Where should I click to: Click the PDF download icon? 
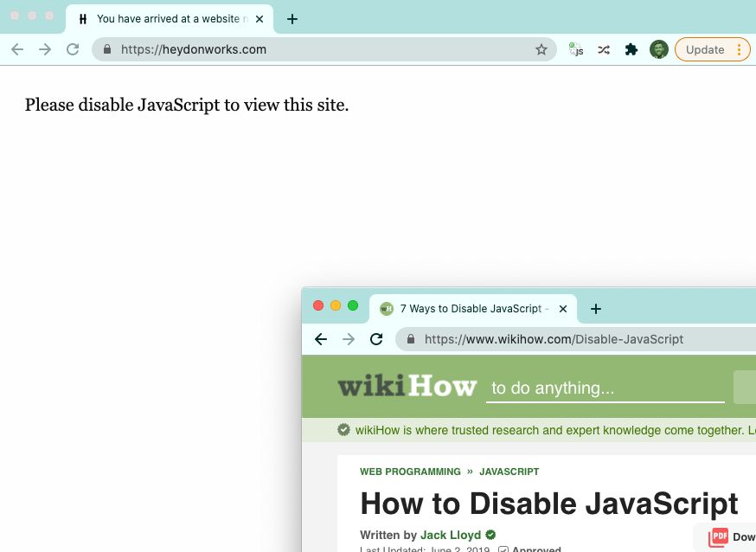[719, 537]
